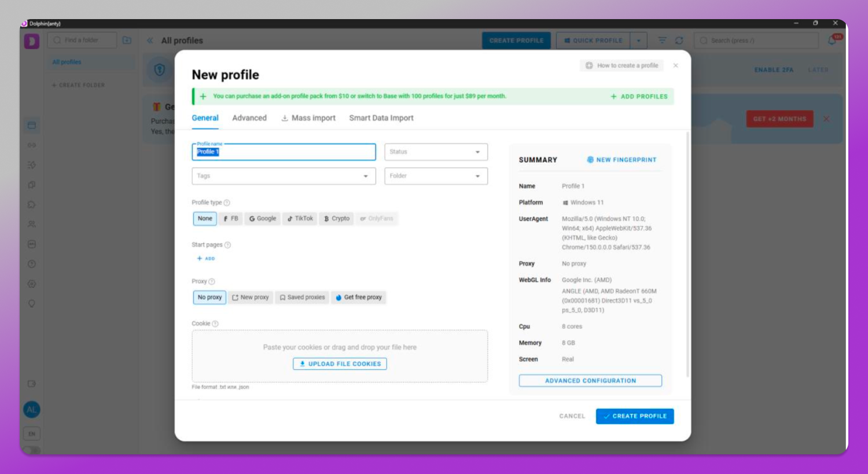The width and height of the screenshot is (868, 474).
Task: Collapse sidebar with double chevron icon
Action: coord(150,41)
